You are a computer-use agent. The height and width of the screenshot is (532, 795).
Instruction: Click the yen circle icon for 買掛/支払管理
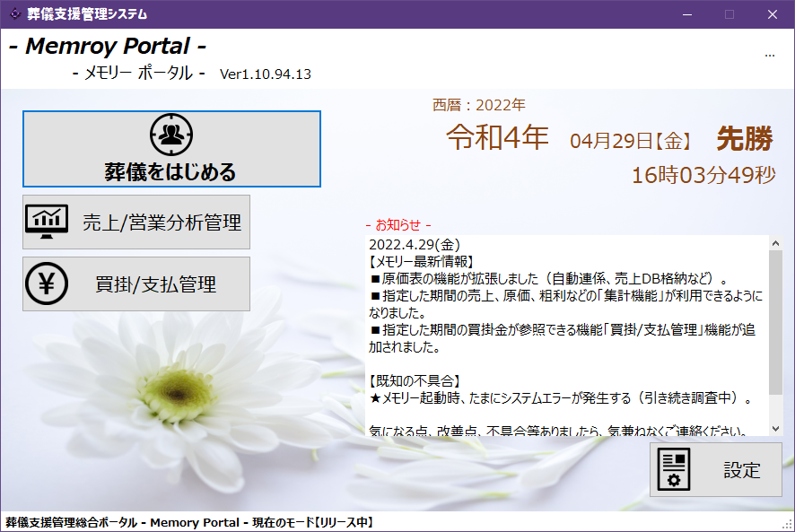coord(47,283)
